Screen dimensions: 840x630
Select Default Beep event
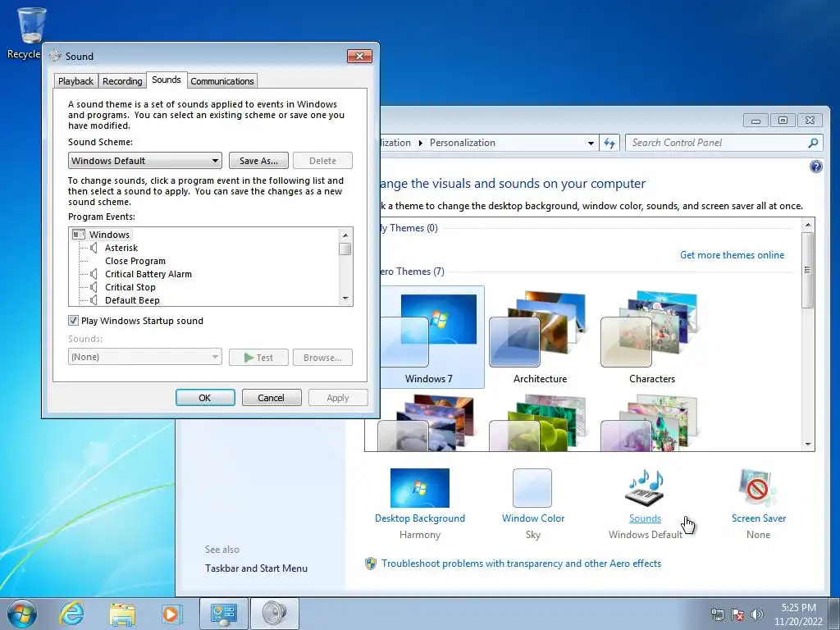[132, 300]
